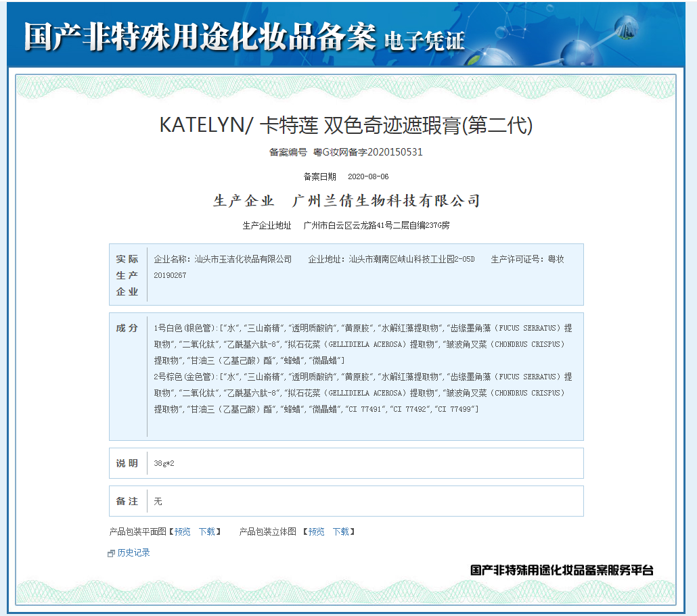Click the 说明 section label
697x616 pixels.
(127, 463)
